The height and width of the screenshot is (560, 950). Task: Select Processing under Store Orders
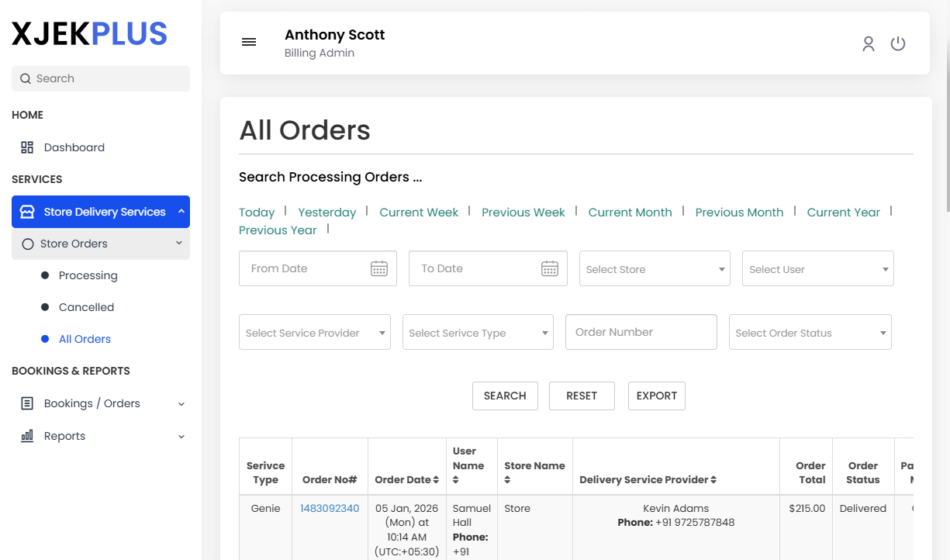88,275
